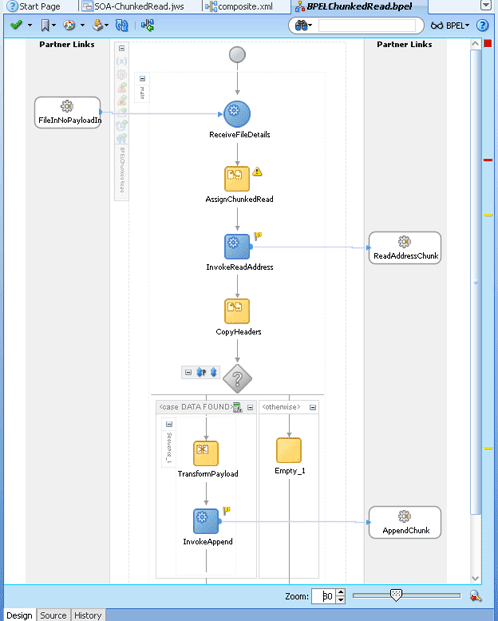The image size is (498, 621).
Task: Open the AppendChunk partner link
Action: 405,522
